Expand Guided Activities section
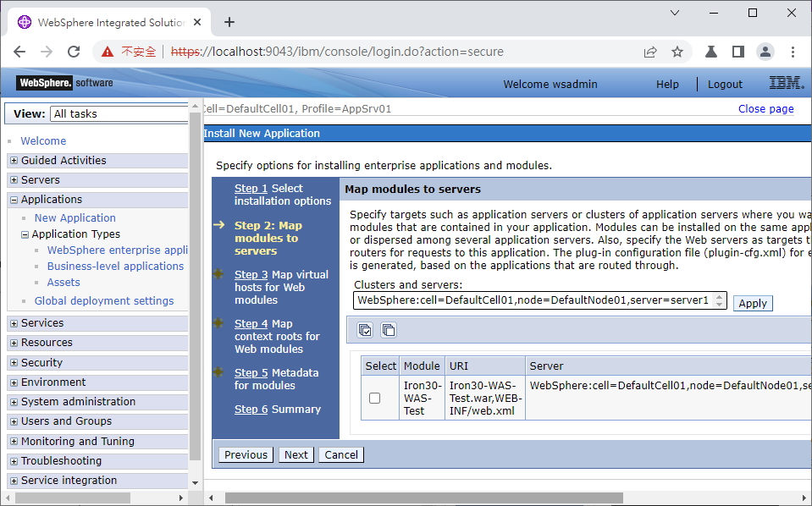 click(14, 161)
